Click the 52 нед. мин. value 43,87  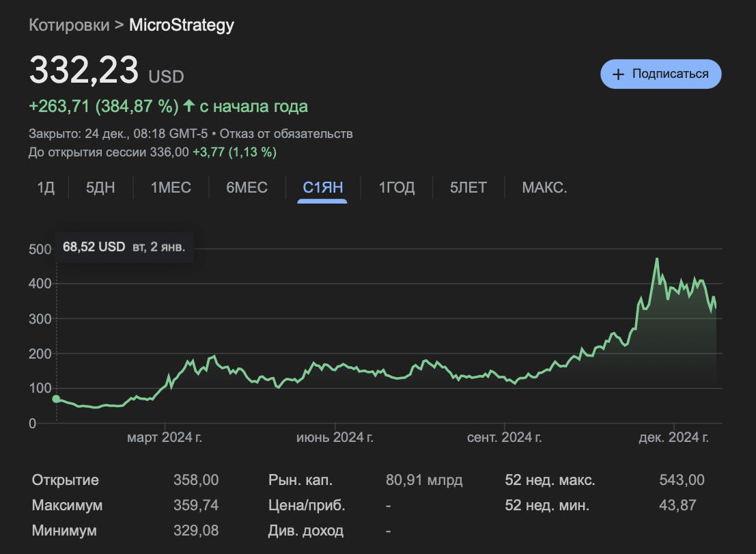[x=677, y=505]
